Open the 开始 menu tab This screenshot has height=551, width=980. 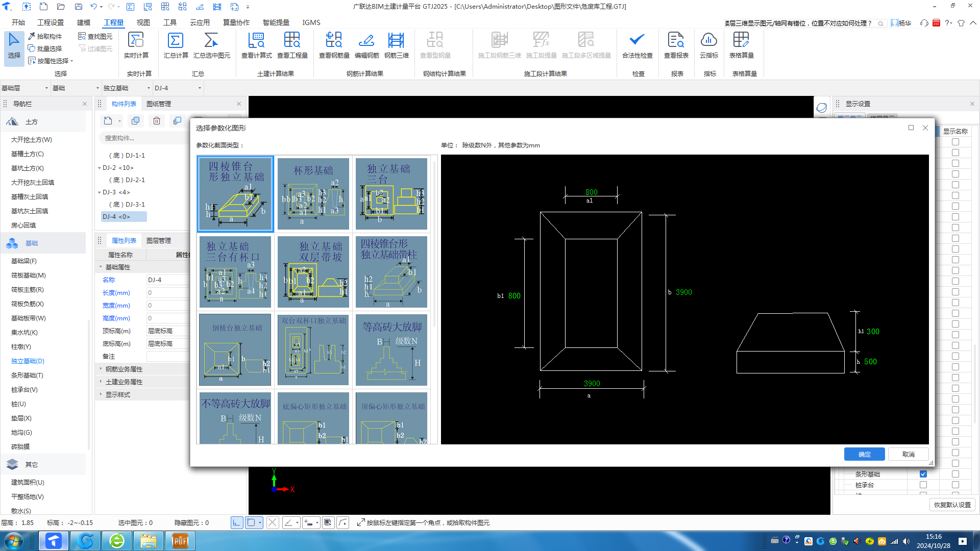[18, 22]
